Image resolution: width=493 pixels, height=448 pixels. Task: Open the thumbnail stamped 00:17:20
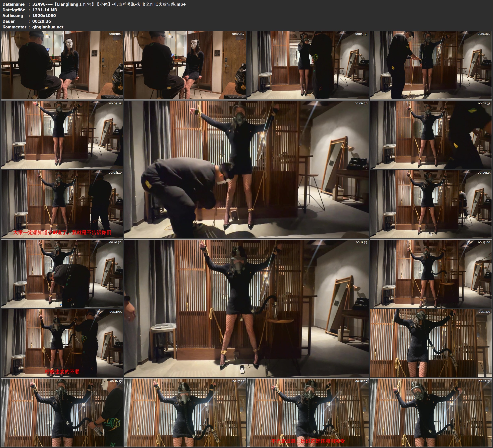coord(185,412)
